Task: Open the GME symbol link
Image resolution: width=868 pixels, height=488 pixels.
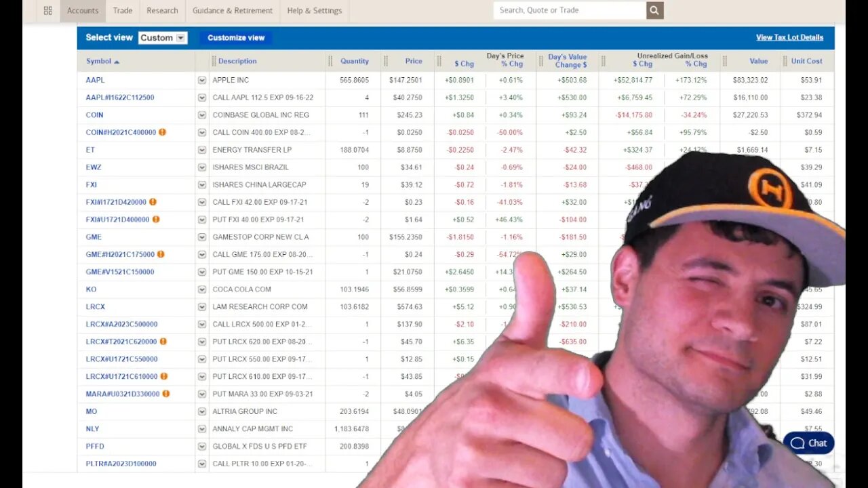Action: point(94,237)
